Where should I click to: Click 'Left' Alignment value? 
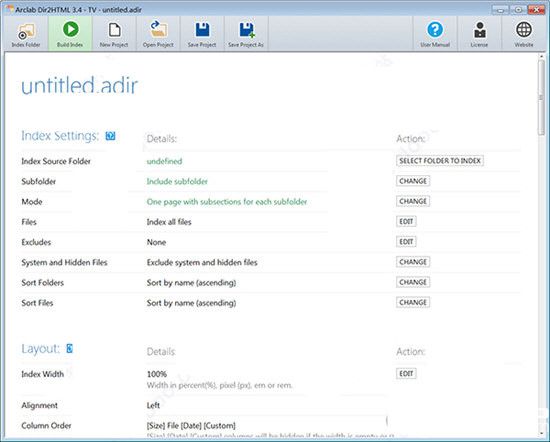coord(153,406)
